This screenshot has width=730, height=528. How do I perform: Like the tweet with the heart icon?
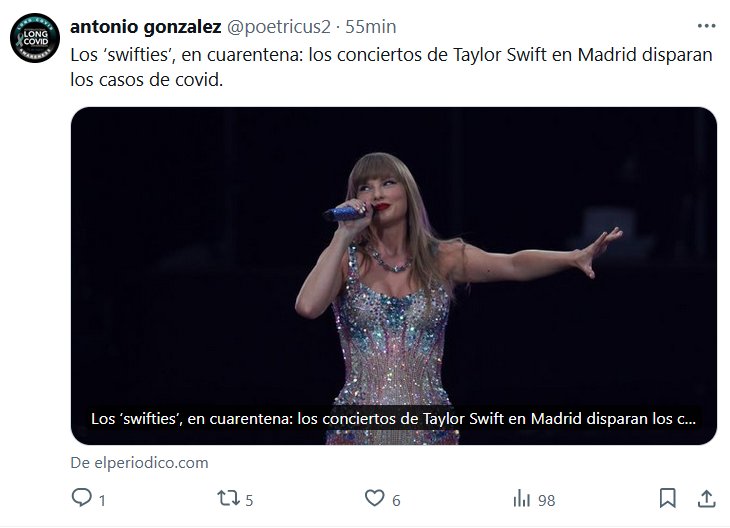pyautogui.click(x=375, y=498)
